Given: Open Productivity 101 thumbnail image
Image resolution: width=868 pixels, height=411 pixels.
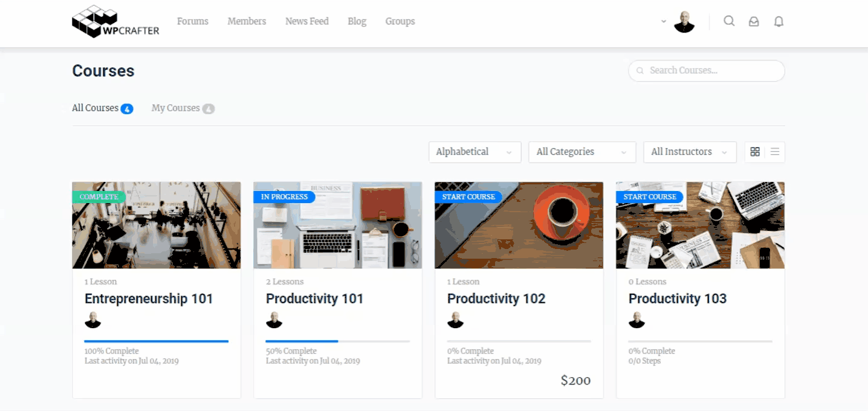Looking at the screenshot, I should point(338,225).
